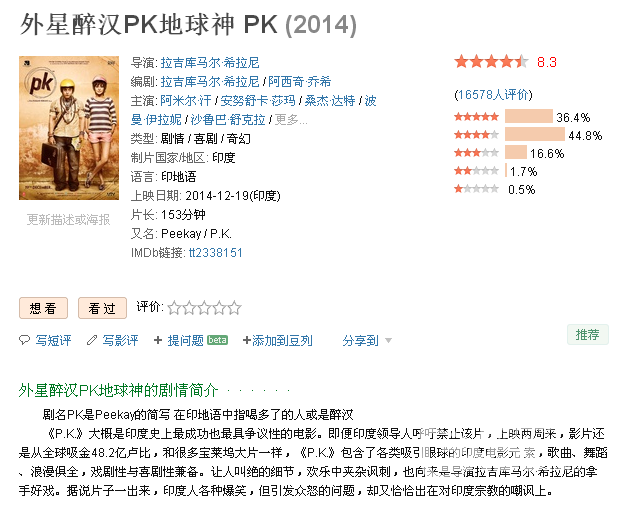This screenshot has height=512, width=630.
Task: Mark movie as 看过
Action: click(x=102, y=308)
